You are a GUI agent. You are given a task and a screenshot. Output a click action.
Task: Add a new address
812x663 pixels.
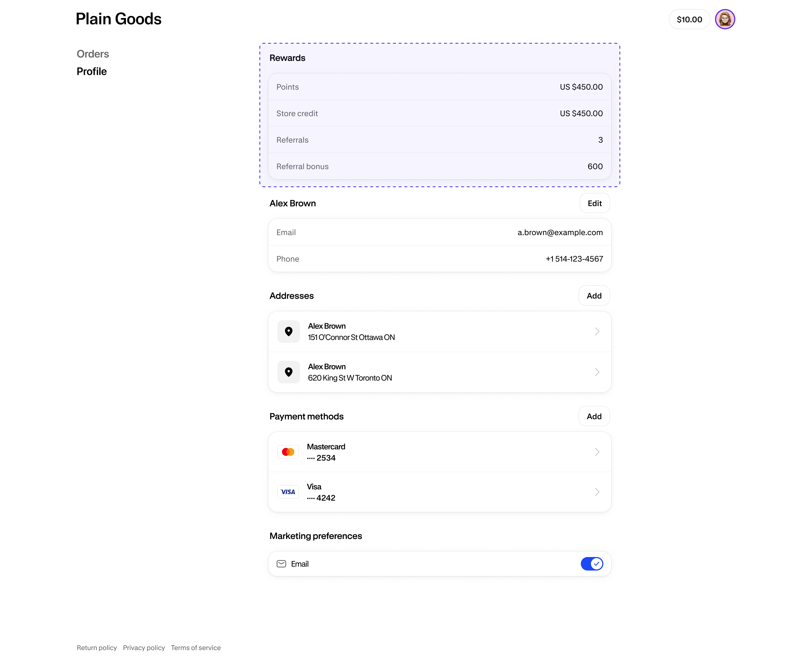(594, 296)
